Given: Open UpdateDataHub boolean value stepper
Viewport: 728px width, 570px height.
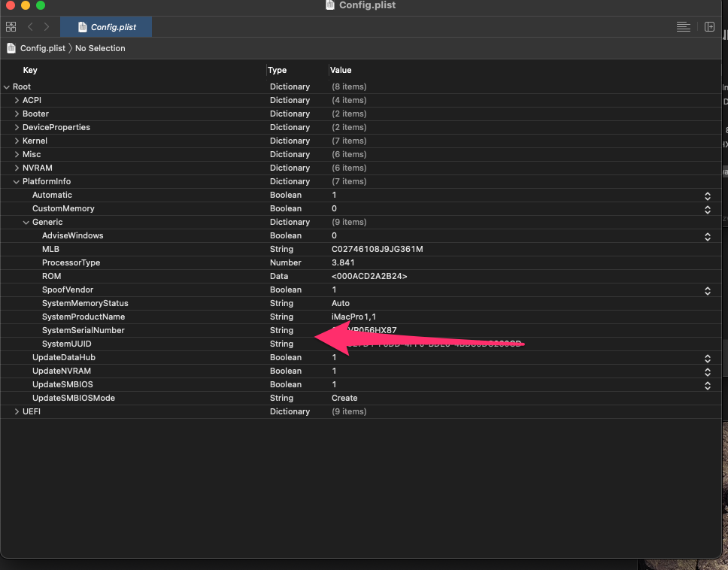Looking at the screenshot, I should point(708,359).
